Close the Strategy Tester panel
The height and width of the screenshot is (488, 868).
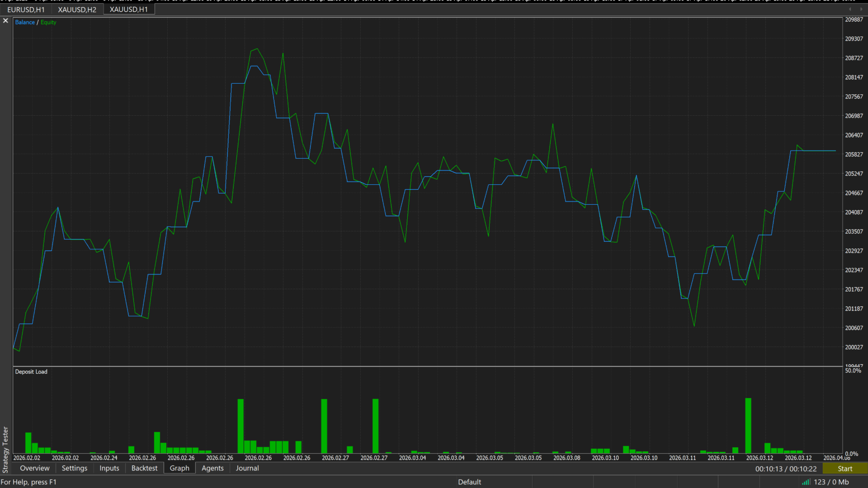pos(5,21)
